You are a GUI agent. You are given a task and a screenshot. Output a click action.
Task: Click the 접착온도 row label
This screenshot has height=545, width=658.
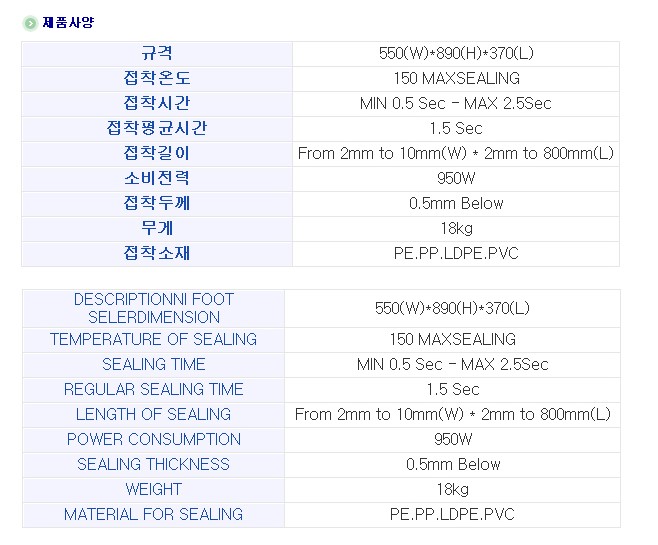(157, 78)
